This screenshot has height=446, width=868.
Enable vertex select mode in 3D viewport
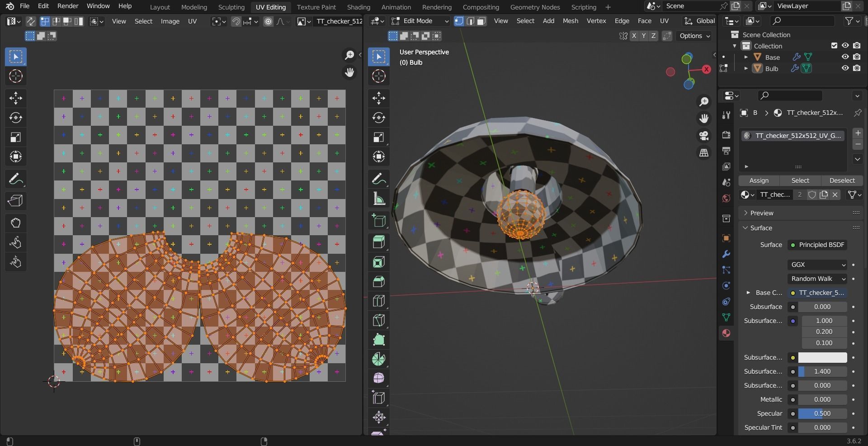click(x=459, y=21)
